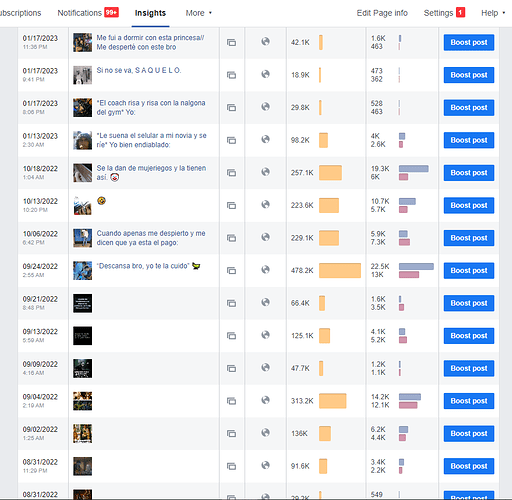Image resolution: width=512 pixels, height=500 pixels.
Task: Expand the More dropdown menu
Action: click(x=199, y=13)
